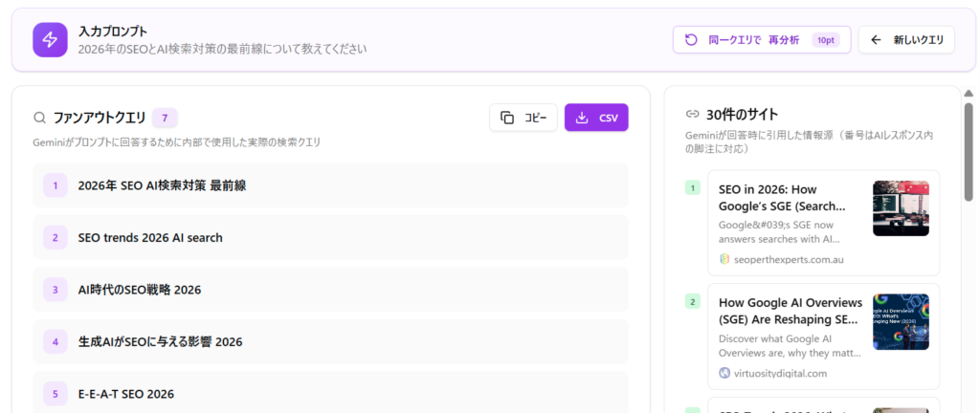Click the 入力プロンプト heading
Screen dimensions: 980x413
click(x=113, y=32)
